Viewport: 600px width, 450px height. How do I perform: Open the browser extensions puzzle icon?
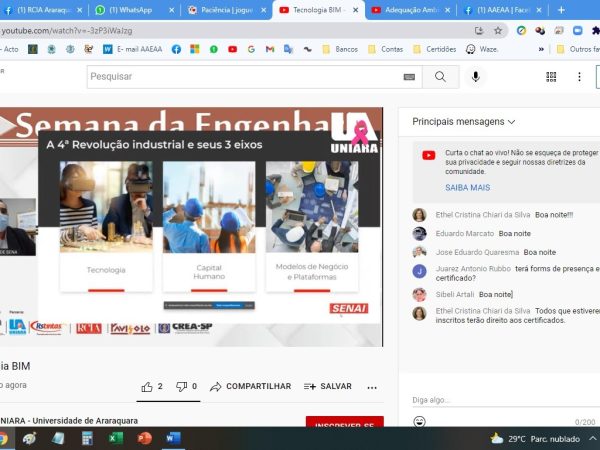(595, 31)
